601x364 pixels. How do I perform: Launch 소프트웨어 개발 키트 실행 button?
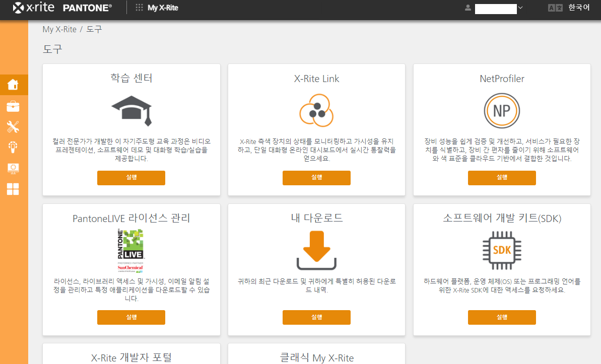tap(502, 317)
